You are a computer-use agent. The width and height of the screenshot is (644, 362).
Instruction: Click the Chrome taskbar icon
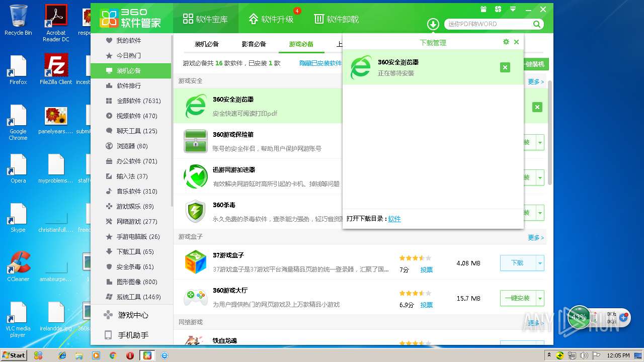coord(113,355)
